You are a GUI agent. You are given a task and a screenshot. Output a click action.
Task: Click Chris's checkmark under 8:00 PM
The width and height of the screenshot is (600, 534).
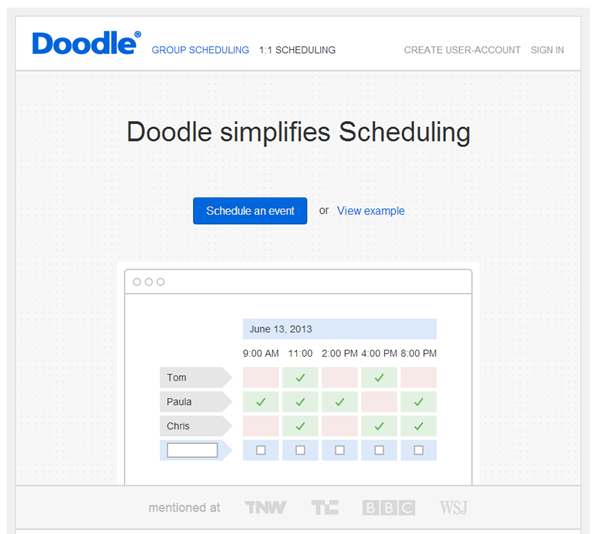(x=419, y=426)
